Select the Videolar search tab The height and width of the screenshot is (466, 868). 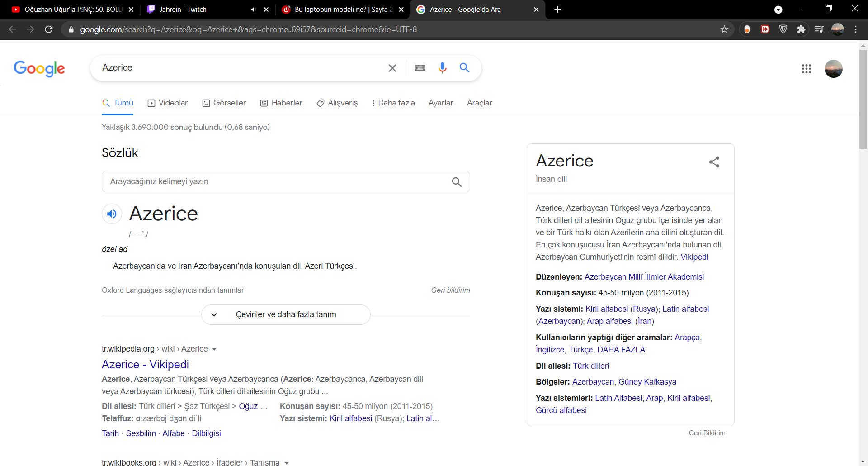coord(168,103)
